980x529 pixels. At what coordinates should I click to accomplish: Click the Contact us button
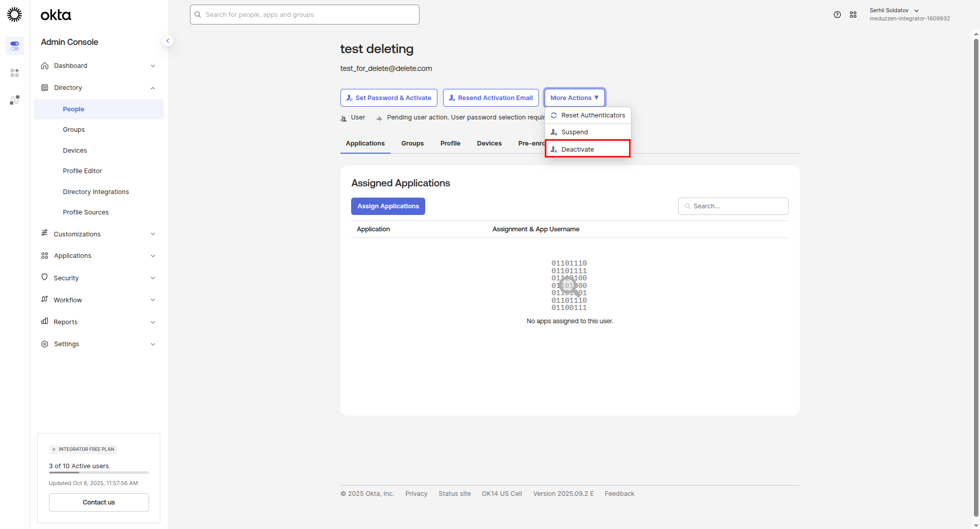pyautogui.click(x=99, y=502)
